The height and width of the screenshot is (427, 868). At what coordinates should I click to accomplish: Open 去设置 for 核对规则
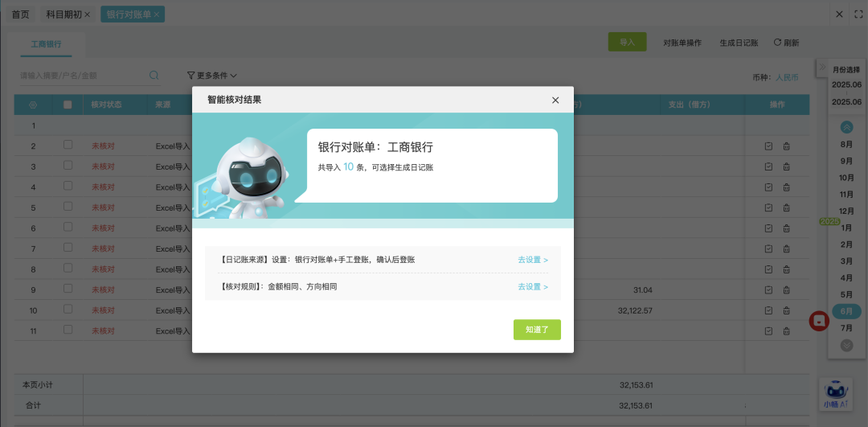click(x=533, y=287)
